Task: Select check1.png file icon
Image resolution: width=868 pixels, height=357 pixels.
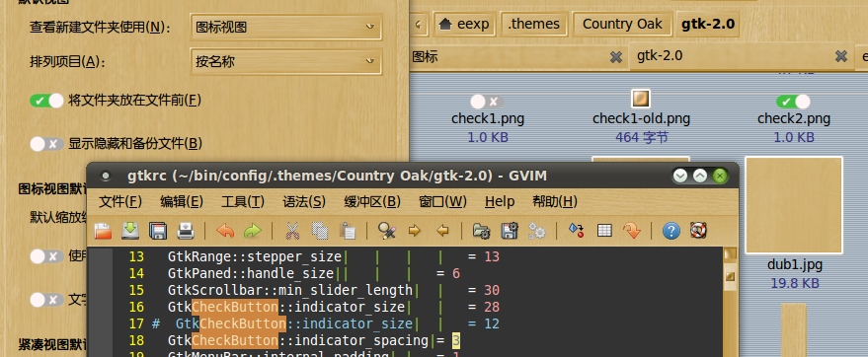Action: pos(487,102)
